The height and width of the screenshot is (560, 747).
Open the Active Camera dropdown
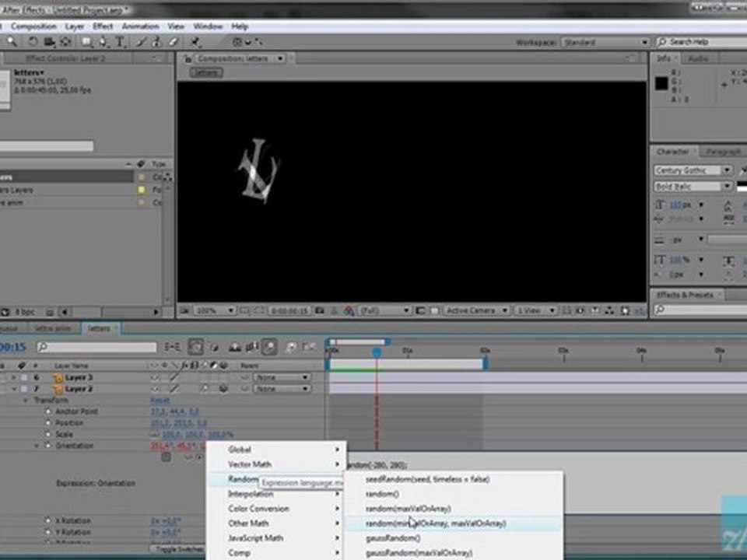tap(477, 311)
